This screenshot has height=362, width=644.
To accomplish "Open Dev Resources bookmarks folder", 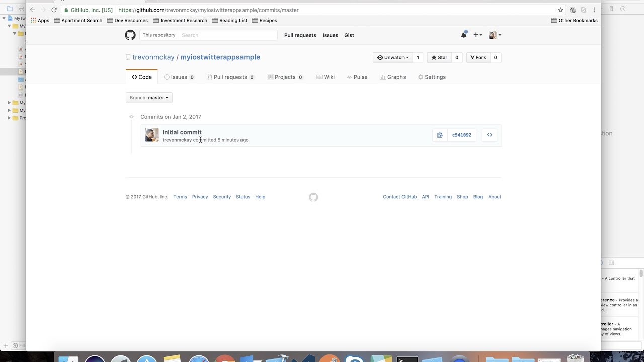I will tap(127, 21).
